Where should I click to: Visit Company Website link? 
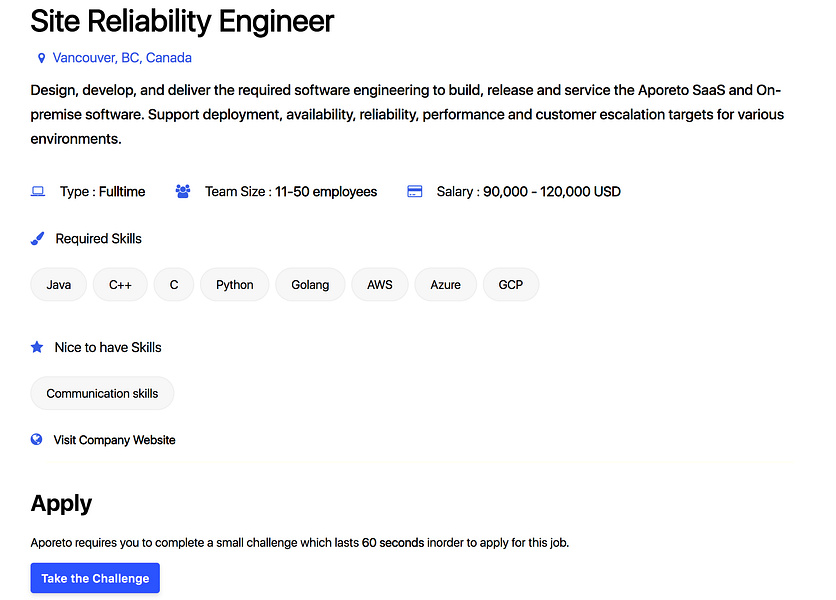tap(114, 440)
